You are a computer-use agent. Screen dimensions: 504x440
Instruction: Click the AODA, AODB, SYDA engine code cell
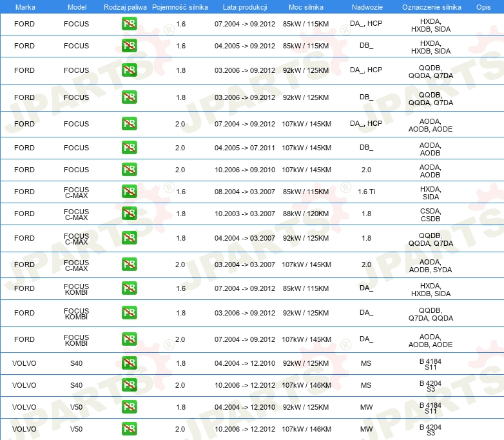tap(431, 266)
